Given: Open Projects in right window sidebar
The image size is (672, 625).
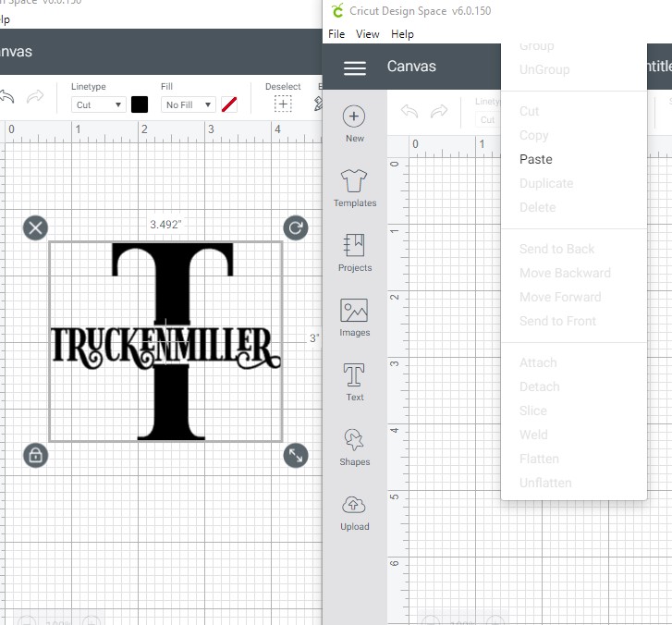Looking at the screenshot, I should (x=354, y=252).
